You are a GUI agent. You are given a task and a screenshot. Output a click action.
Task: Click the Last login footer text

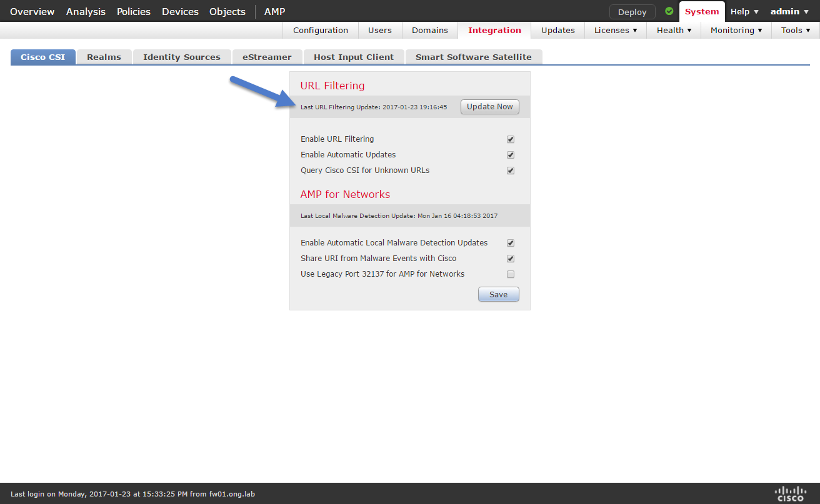tap(132, 494)
